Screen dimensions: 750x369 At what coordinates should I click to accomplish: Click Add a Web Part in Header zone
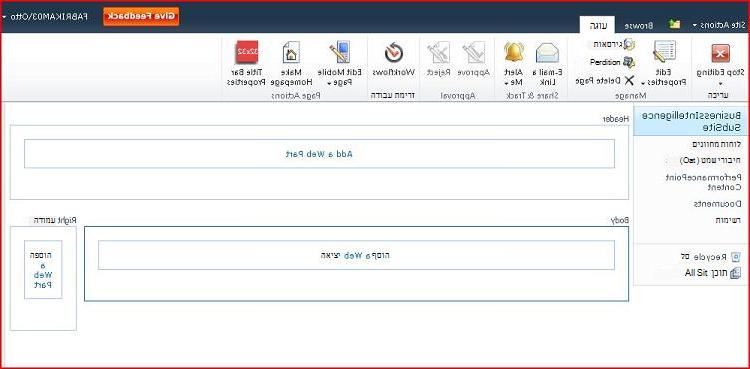pyautogui.click(x=319, y=154)
